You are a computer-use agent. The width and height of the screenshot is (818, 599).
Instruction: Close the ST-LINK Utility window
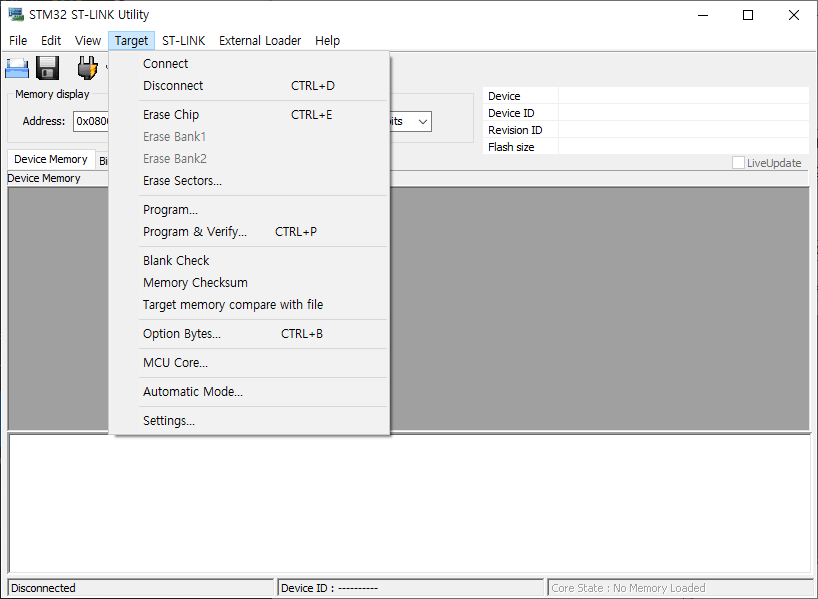[x=793, y=15]
